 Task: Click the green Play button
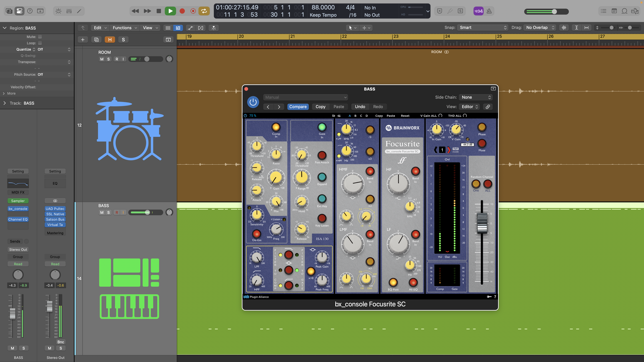click(x=170, y=11)
